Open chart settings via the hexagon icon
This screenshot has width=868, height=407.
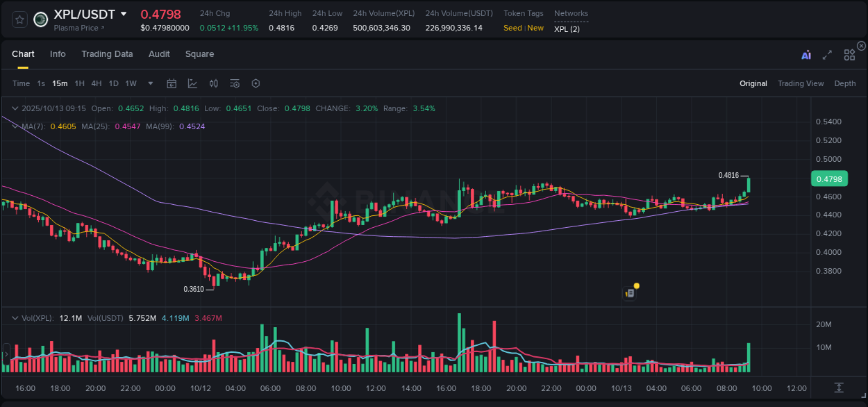tap(256, 83)
